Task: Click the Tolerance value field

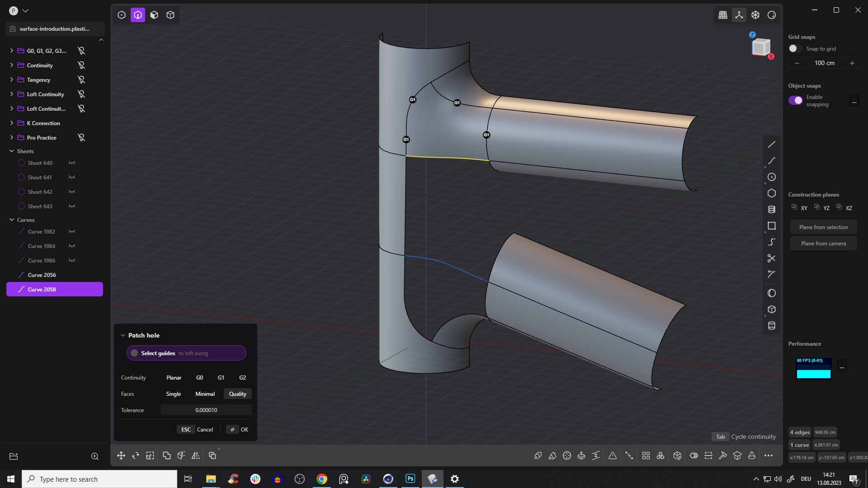Action: (x=206, y=410)
